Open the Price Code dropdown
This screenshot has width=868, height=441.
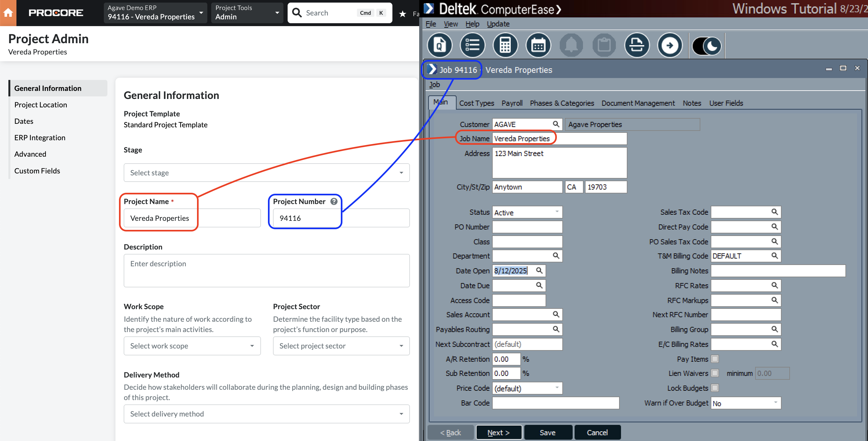click(527, 388)
